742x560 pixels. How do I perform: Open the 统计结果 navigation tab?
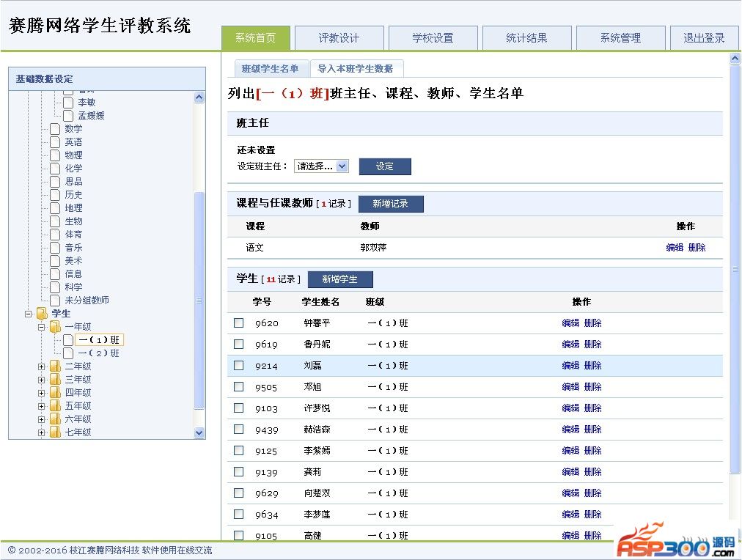(x=526, y=38)
